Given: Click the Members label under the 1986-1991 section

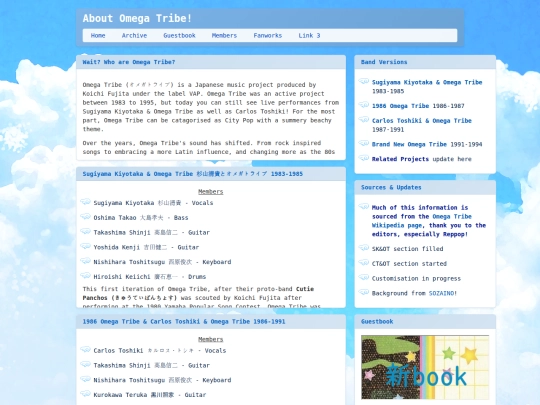Looking at the screenshot, I should tap(211, 340).
